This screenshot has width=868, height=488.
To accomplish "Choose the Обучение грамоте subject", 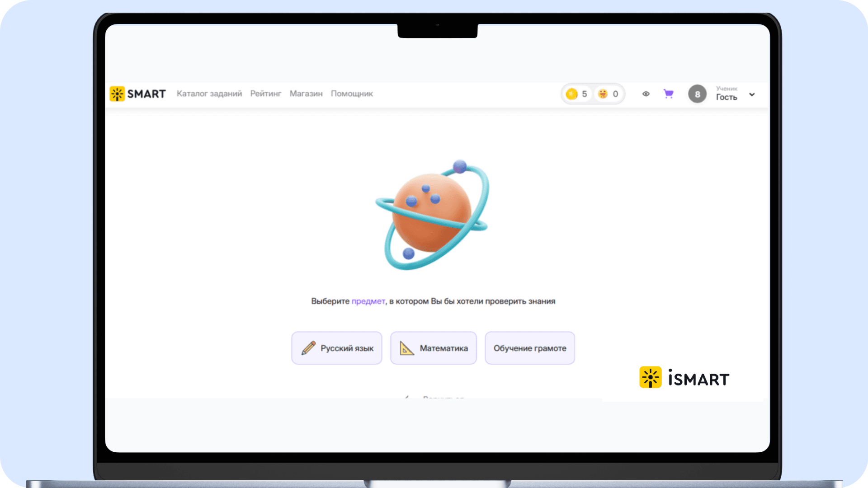I will point(530,348).
